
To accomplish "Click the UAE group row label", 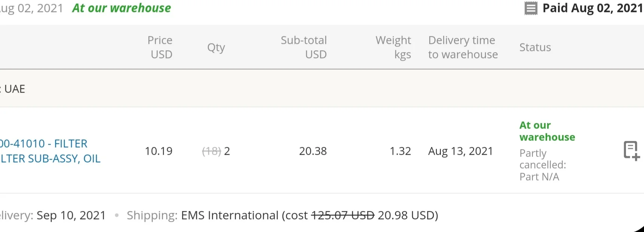I will (x=15, y=89).
